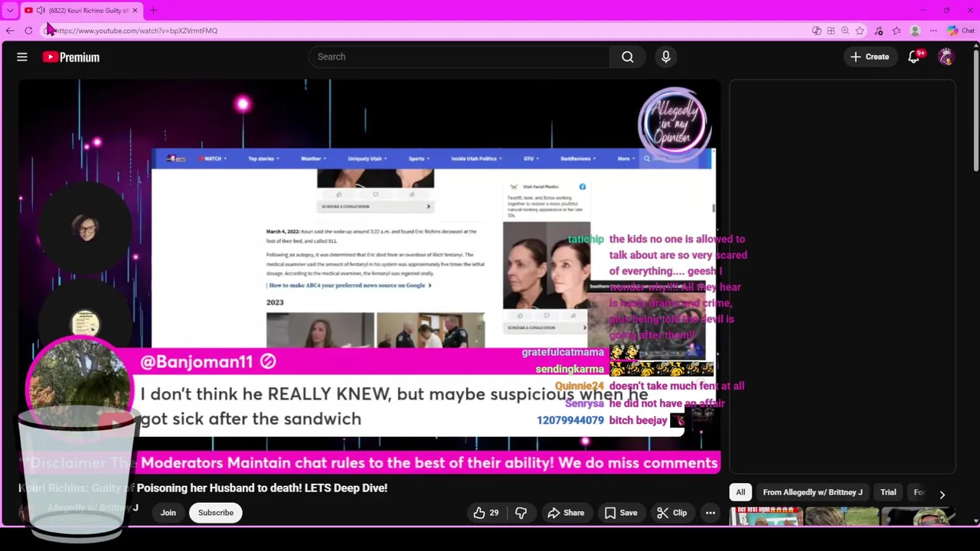This screenshot has height=551, width=980.
Task: Click the YouTube search magnifier button
Action: point(627,57)
